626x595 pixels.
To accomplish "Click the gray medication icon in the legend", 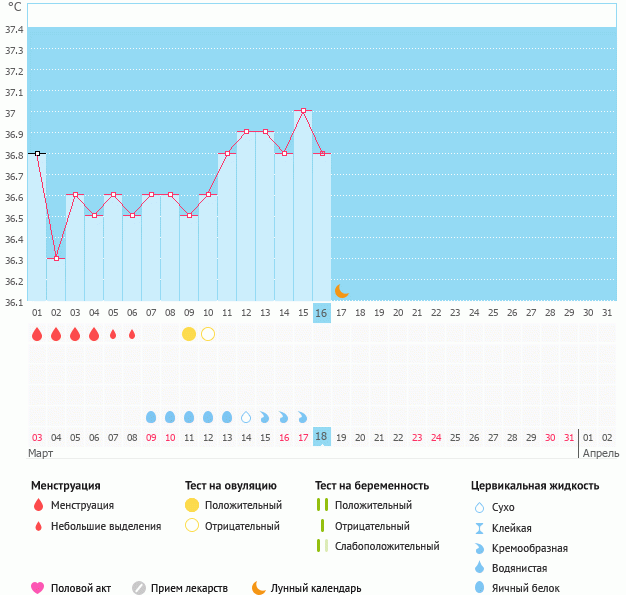I will coord(139,588).
